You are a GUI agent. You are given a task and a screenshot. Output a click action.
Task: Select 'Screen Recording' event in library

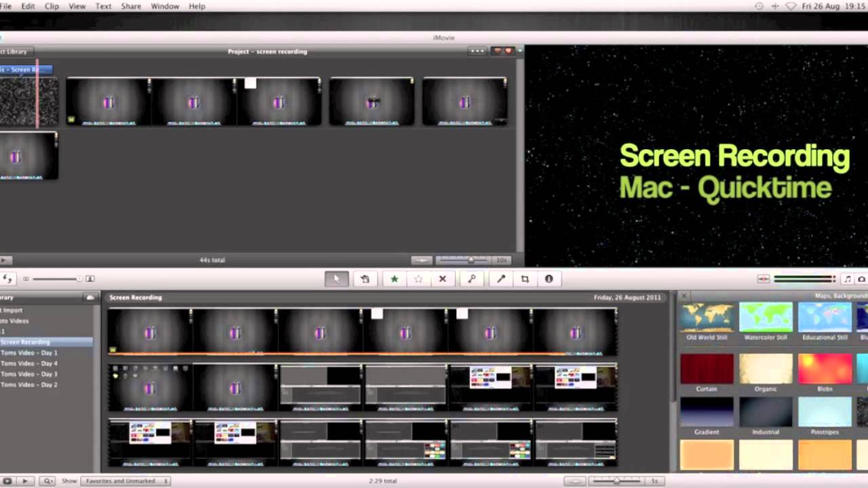pos(46,342)
